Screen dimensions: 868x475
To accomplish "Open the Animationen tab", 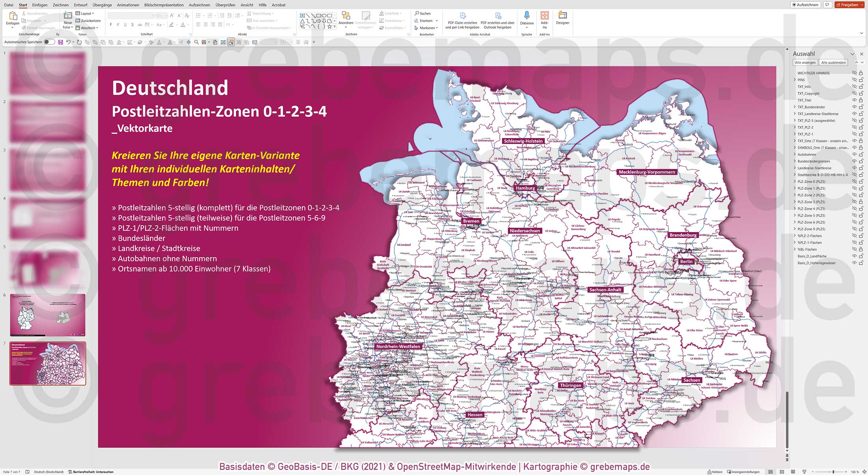I will pos(128,5).
